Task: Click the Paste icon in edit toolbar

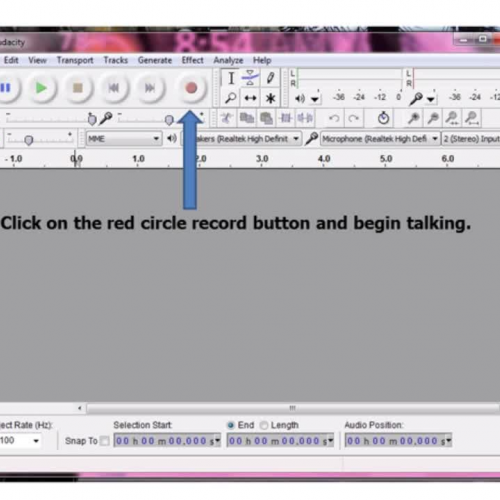Action: (266, 118)
